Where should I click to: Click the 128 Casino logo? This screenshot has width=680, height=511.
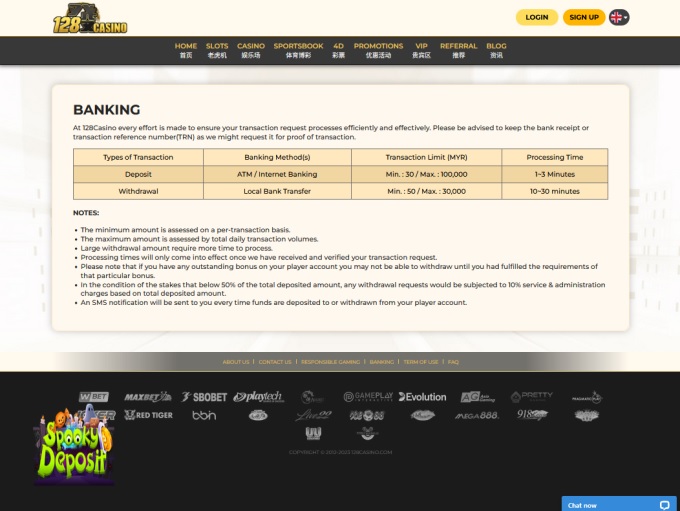pyautogui.click(x=89, y=18)
